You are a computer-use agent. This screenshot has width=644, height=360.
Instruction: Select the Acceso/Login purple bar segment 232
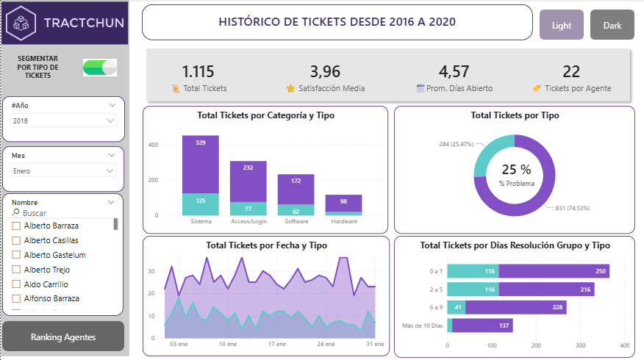tap(248, 181)
